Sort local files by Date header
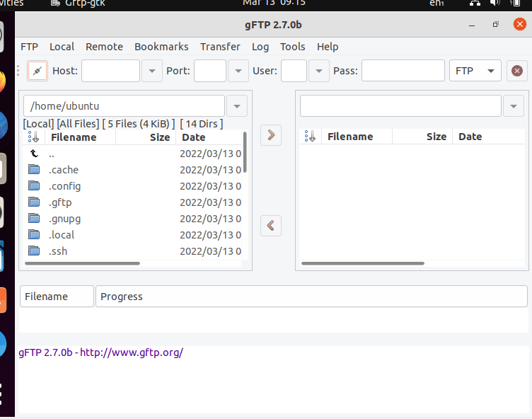Screen dimensions: 532x419 209,137
